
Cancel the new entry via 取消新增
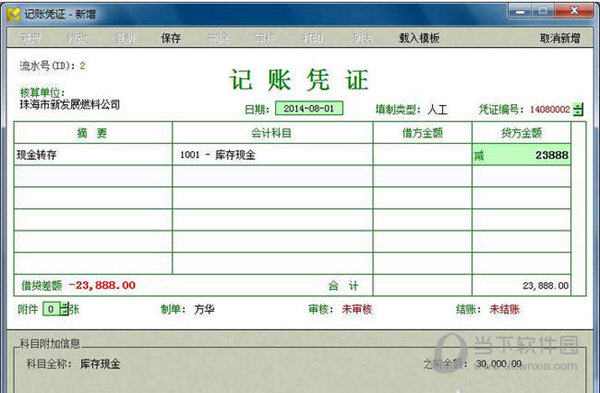click(x=560, y=38)
